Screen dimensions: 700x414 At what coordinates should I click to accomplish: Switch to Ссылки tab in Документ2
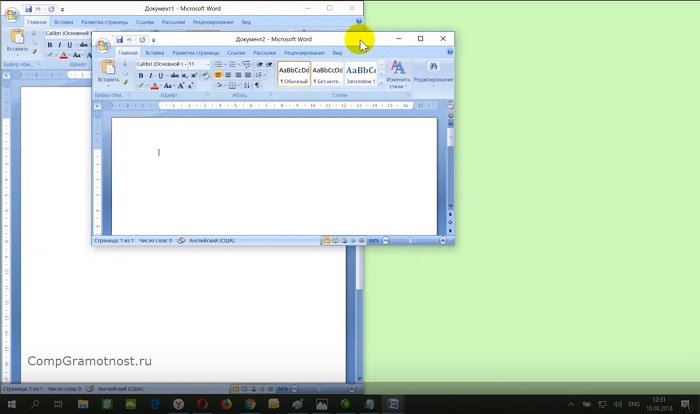pyautogui.click(x=236, y=53)
